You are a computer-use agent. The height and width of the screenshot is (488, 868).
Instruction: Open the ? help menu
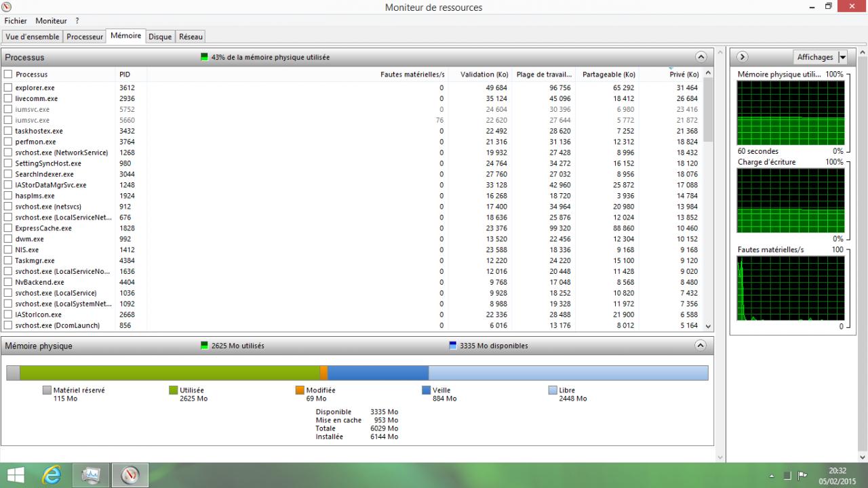click(x=78, y=21)
